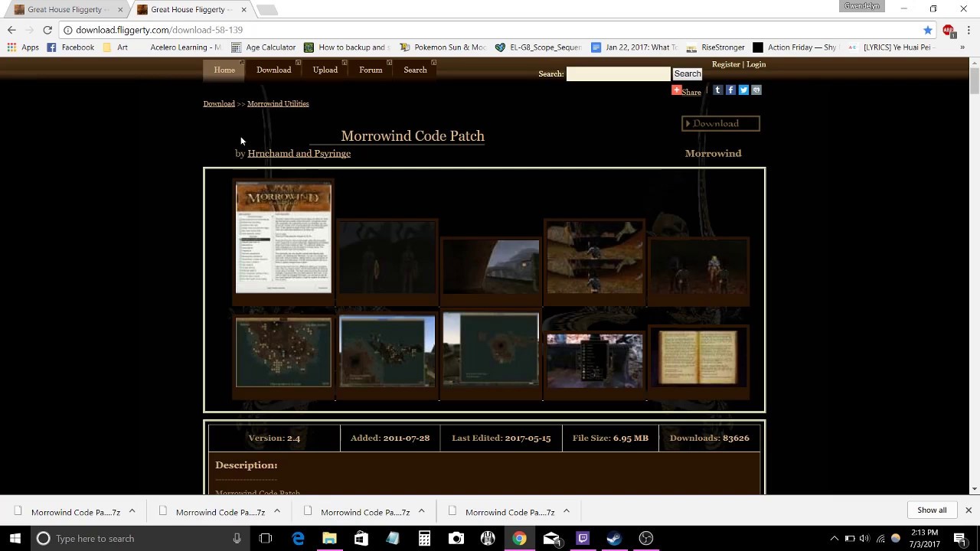Open the Apps bookmark shortcut
This screenshot has width=980, height=551.
pos(23,47)
